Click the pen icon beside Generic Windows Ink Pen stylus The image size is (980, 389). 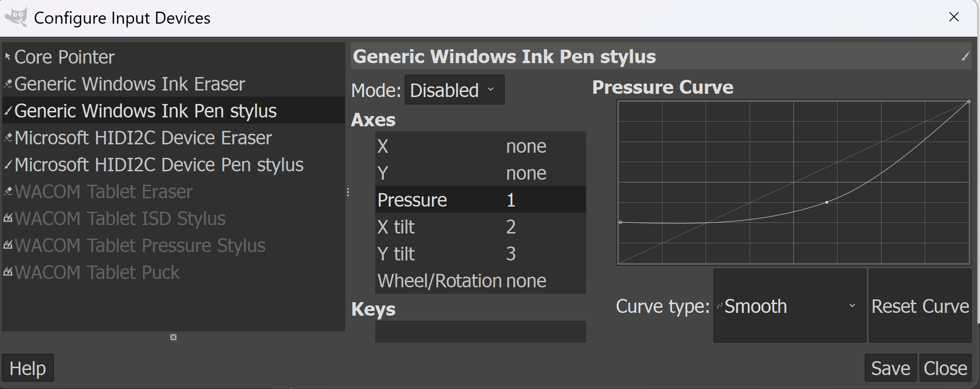[x=8, y=111]
